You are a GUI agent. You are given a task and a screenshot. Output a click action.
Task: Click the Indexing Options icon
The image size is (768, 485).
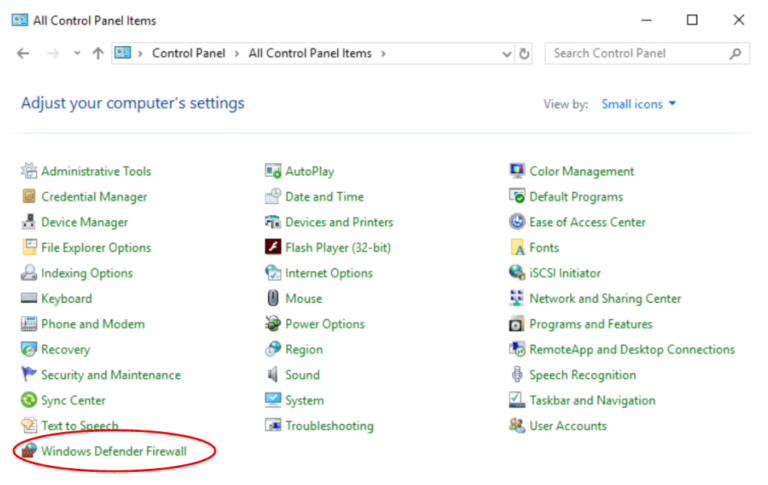point(29,273)
